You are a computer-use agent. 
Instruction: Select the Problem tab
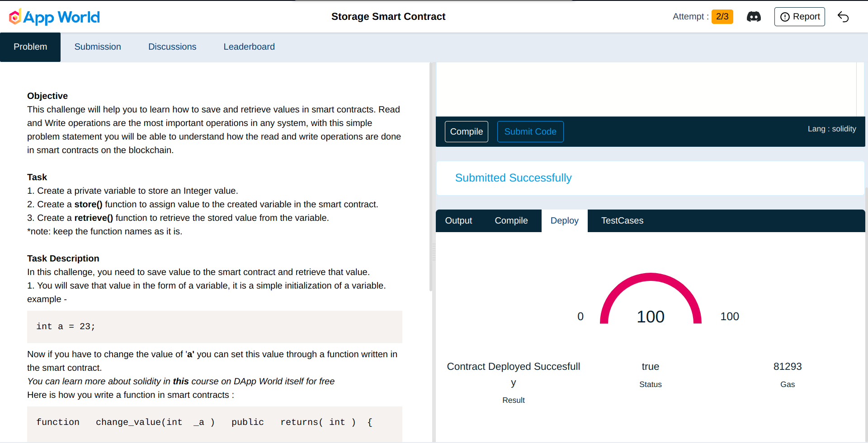click(x=30, y=47)
